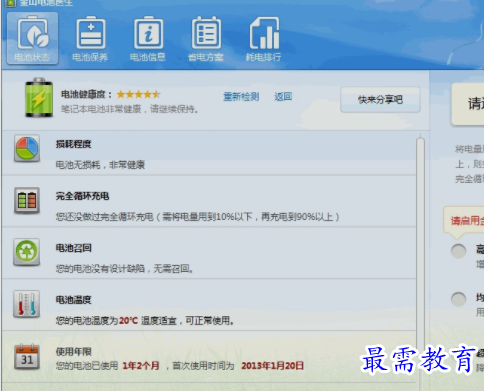The height and width of the screenshot is (391, 484).
Task: Click the 使用年限 heading
Action: coord(73,352)
